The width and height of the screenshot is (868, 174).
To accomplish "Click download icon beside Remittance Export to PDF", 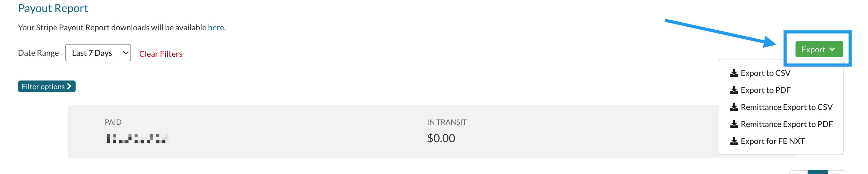I will pos(734,124).
